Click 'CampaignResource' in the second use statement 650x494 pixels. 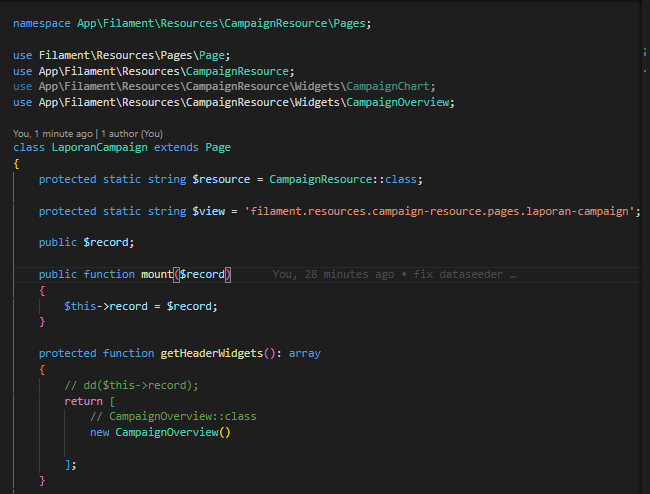237,71
